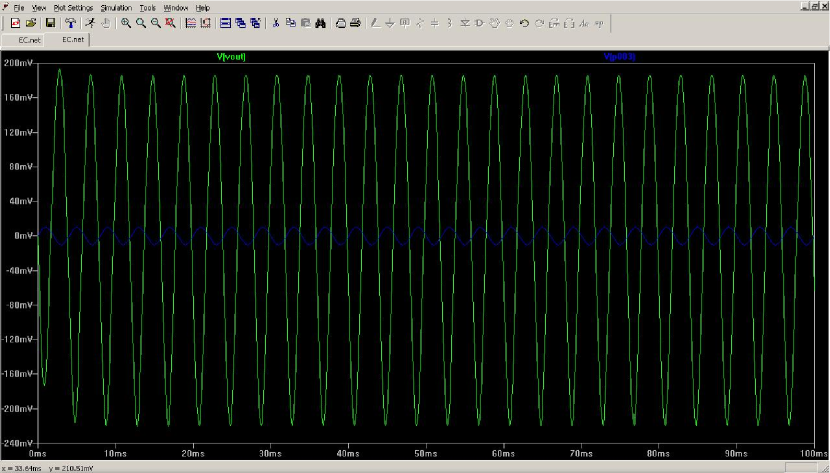
Task: Open the Control Panel hammer icon
Action: pos(71,22)
